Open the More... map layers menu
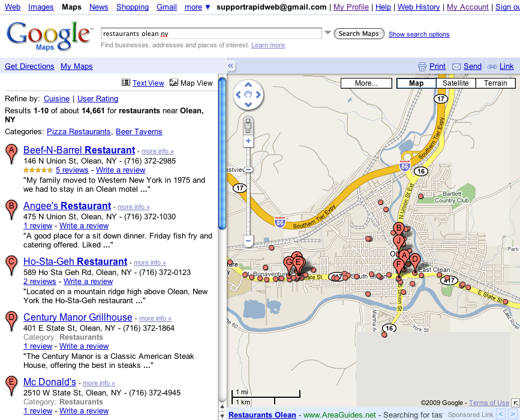520x420 pixels. tap(366, 83)
